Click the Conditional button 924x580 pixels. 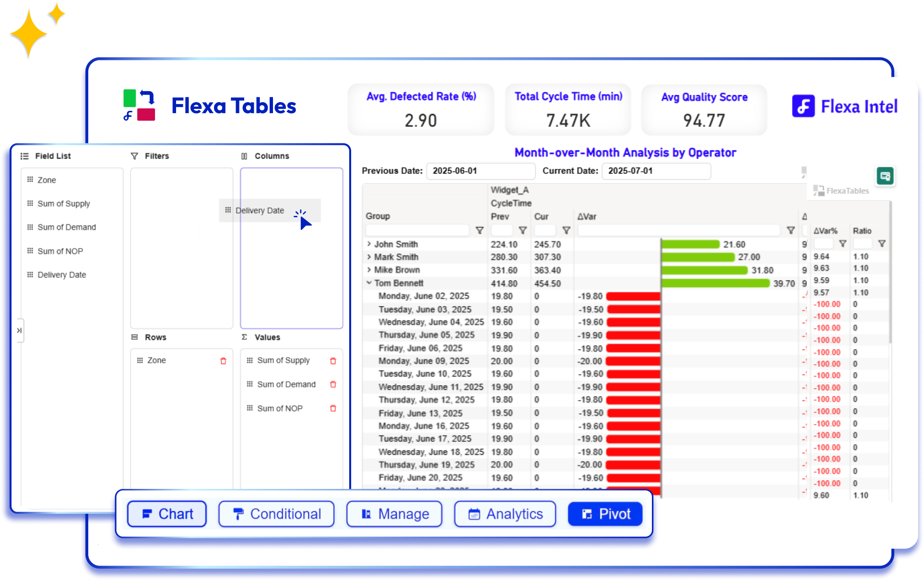pyautogui.click(x=276, y=514)
